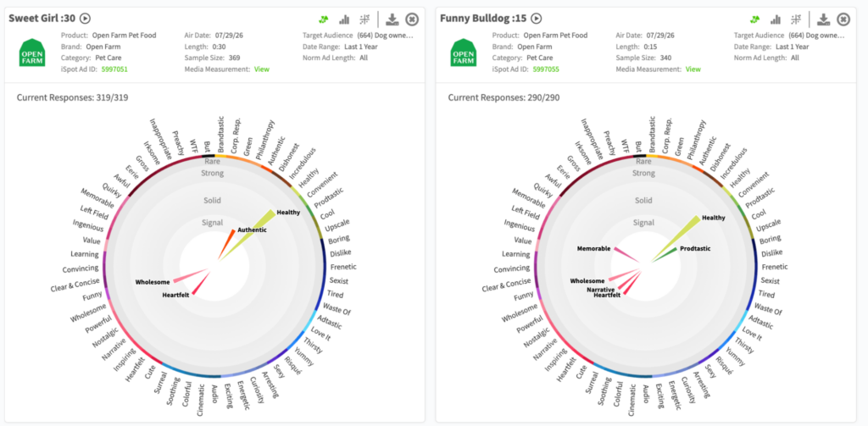Viewport: 868px width, 426px height.
Task: View Media Measurement for Sweet Girl
Action: (261, 69)
